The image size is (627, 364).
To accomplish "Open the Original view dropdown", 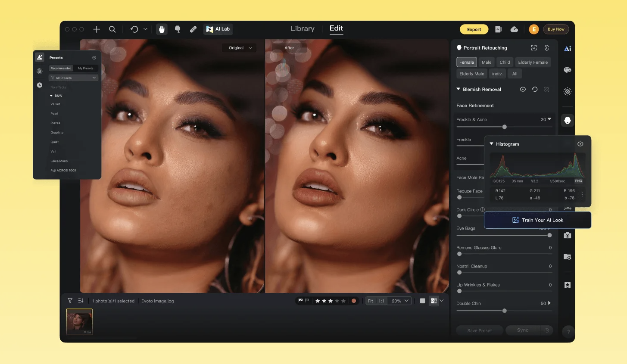I will pyautogui.click(x=240, y=48).
